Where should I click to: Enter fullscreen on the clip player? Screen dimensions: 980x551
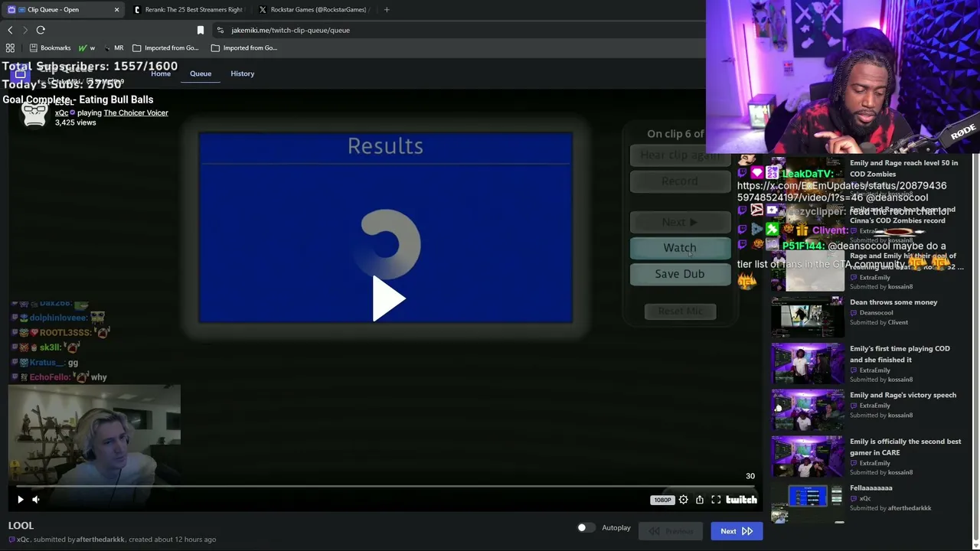tap(716, 500)
